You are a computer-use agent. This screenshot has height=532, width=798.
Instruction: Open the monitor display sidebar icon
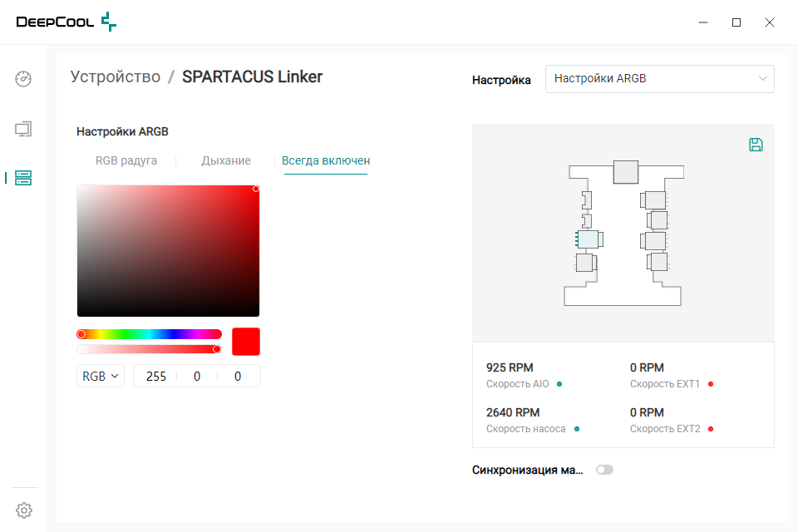point(23,129)
